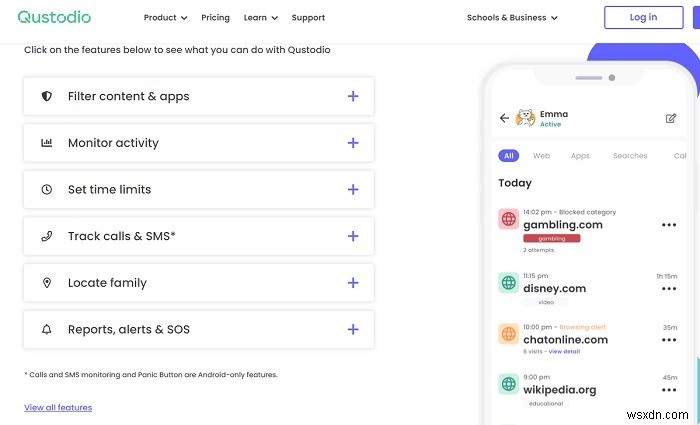Click the view detail link under chatonline.com
Viewport: 700px width, 425px height.
coord(566,351)
